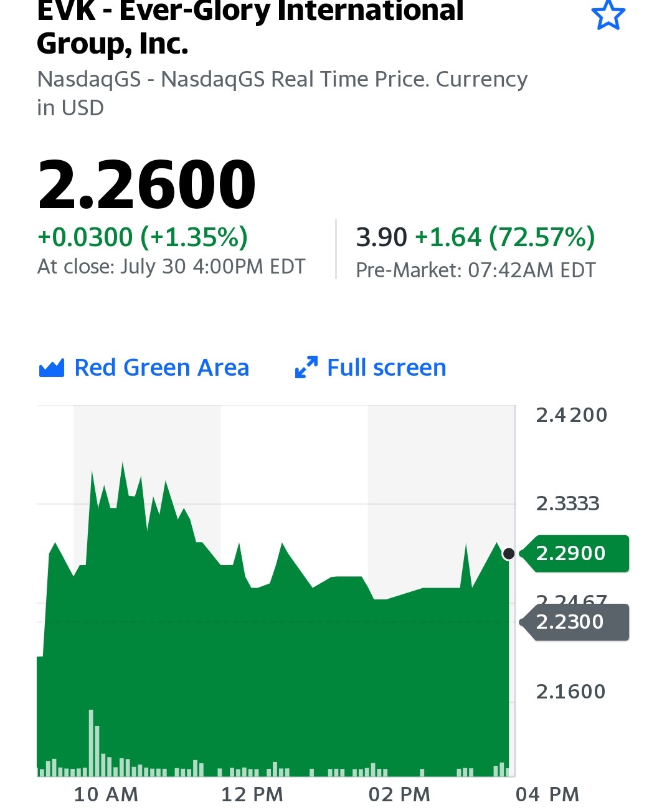Click the black current-price dot on chart
The width and height of the screenshot is (672, 810).
[508, 553]
